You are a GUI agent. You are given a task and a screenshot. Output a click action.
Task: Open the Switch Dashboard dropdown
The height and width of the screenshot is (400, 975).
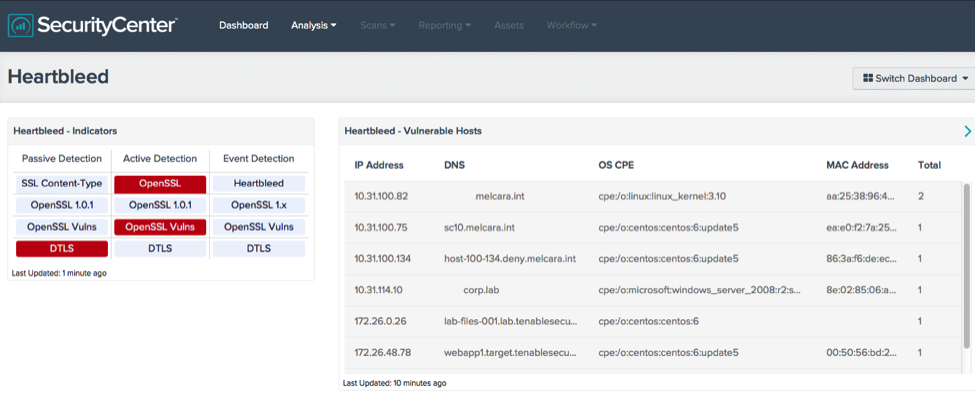coord(915,78)
